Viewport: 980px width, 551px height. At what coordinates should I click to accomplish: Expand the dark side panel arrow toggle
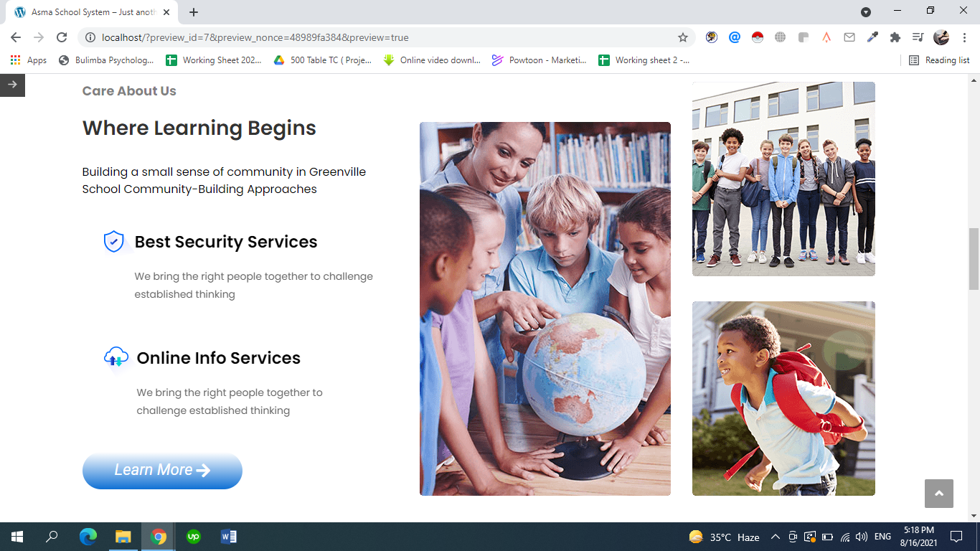[x=12, y=85]
